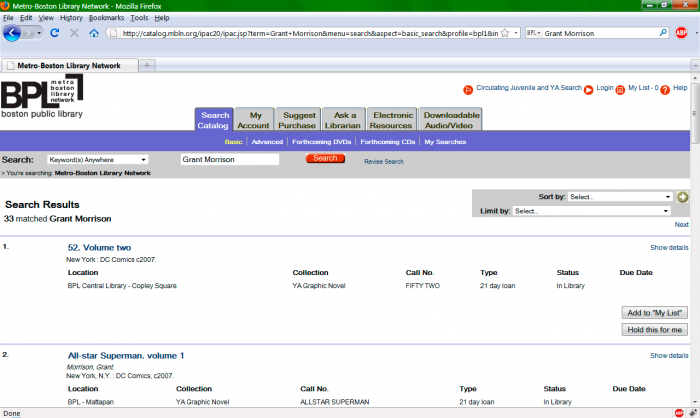The height and width of the screenshot is (418, 700).
Task: Apply sort with the green go icon
Action: point(682,197)
